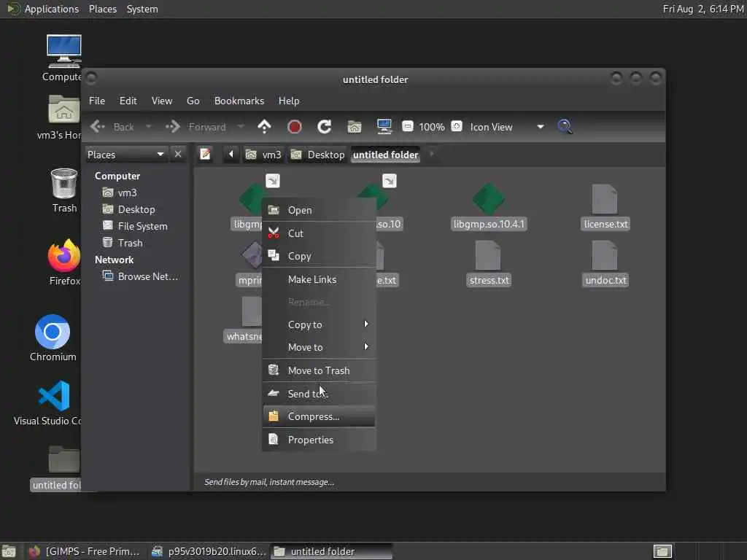This screenshot has height=560, width=747.
Task: Open Icon View mode dropdown
Action: (507, 127)
